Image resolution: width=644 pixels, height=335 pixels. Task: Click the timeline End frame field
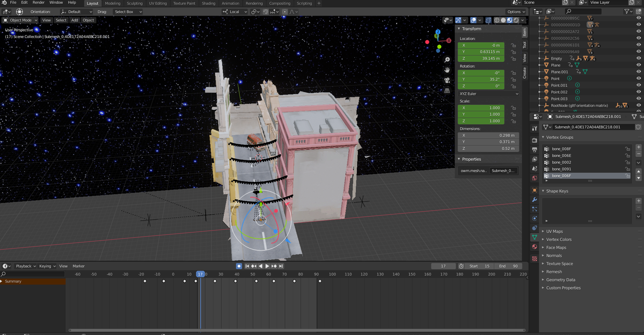tap(509, 266)
